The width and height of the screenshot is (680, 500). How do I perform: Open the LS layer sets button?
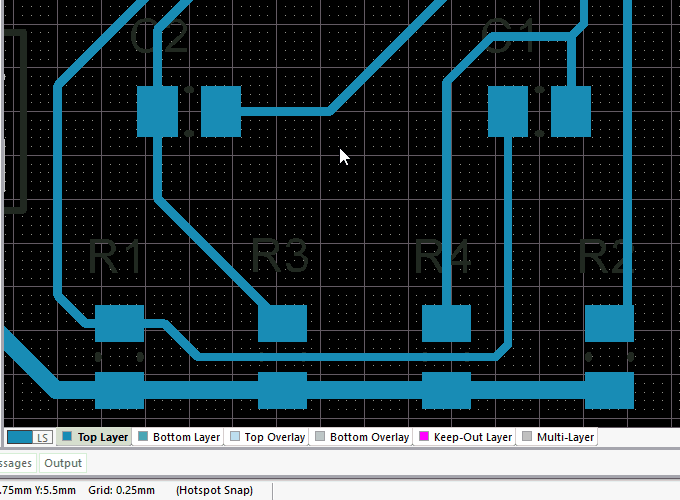pos(43,437)
